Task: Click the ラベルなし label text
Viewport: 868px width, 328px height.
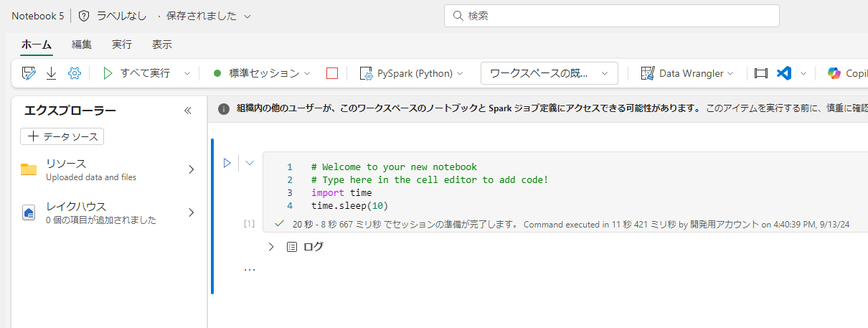Action: coord(121,16)
